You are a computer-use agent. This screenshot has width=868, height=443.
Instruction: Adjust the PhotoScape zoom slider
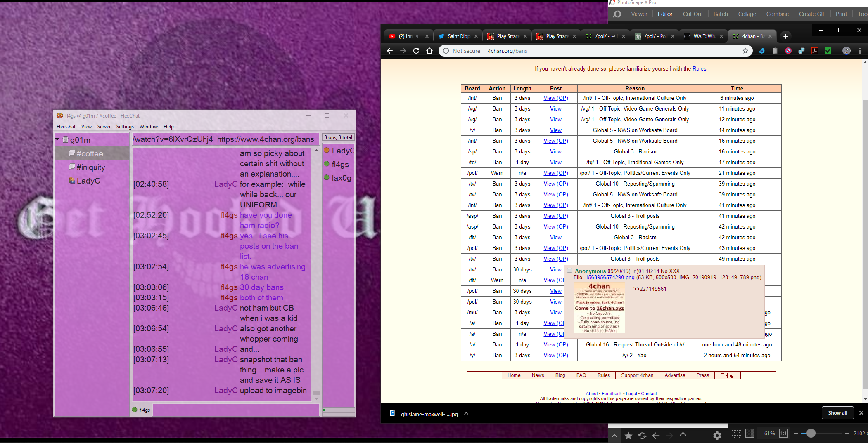pos(811,433)
